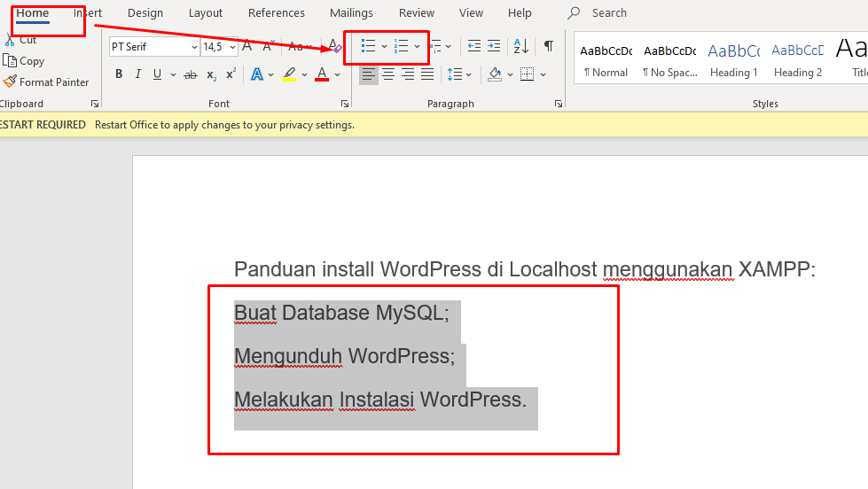Click the Search text box

coord(609,12)
